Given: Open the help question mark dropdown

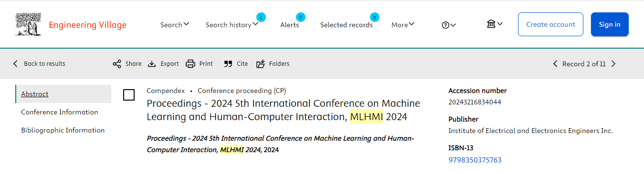Looking at the screenshot, I should 449,25.
